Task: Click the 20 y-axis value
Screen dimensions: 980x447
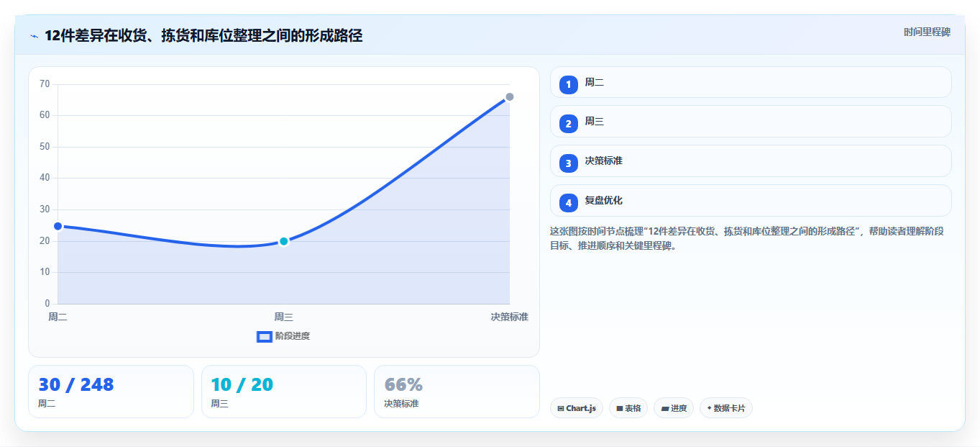Action: click(45, 241)
